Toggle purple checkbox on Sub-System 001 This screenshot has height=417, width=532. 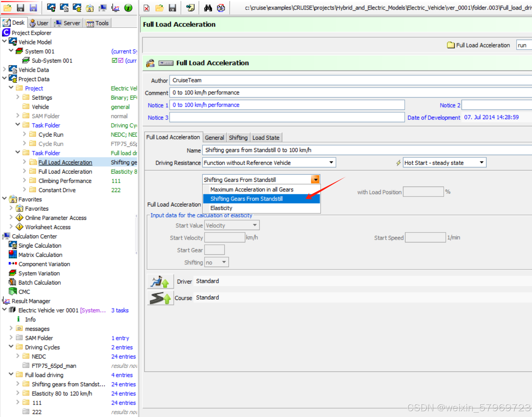[120, 60]
